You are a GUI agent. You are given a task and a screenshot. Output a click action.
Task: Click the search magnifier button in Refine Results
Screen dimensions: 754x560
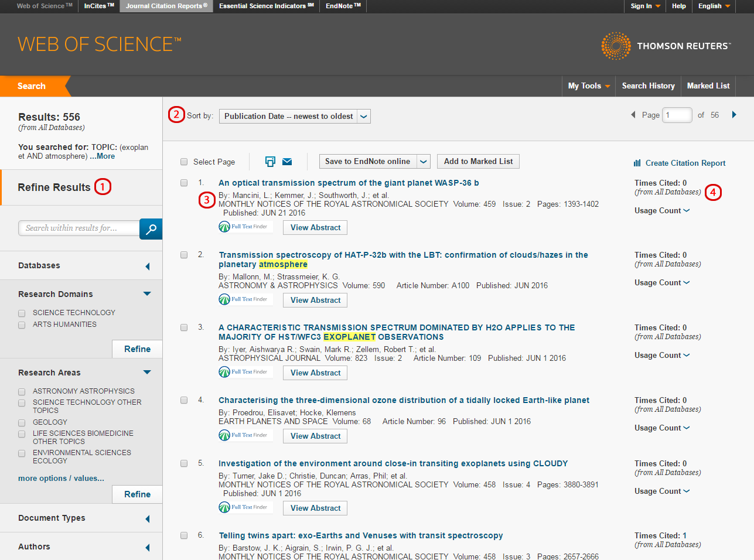pyautogui.click(x=151, y=229)
